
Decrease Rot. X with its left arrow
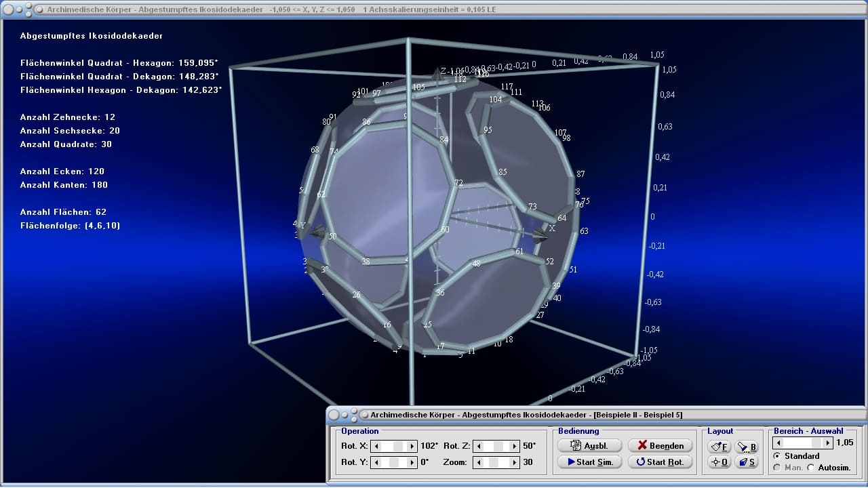click(x=376, y=446)
